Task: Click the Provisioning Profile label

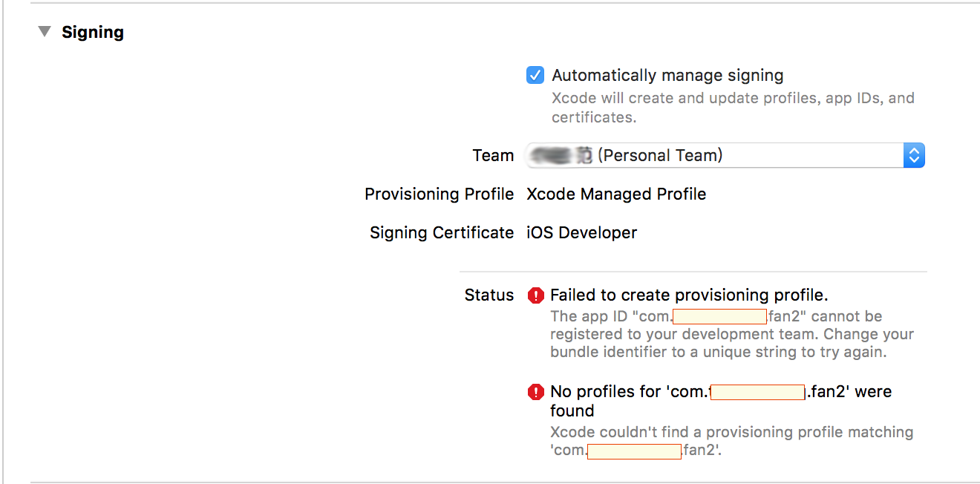Action: [440, 194]
